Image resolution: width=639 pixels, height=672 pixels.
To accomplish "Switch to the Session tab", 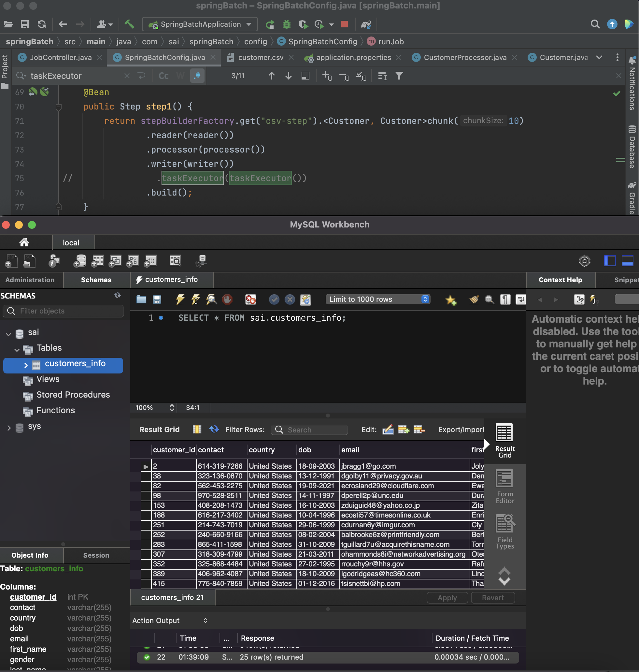I will (x=96, y=555).
